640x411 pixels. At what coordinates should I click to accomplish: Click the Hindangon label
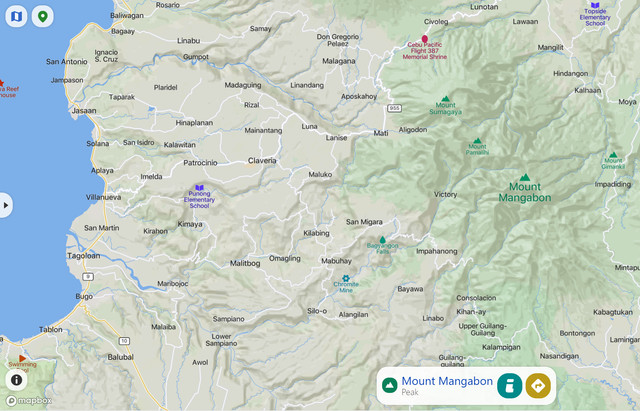pyautogui.click(x=571, y=73)
